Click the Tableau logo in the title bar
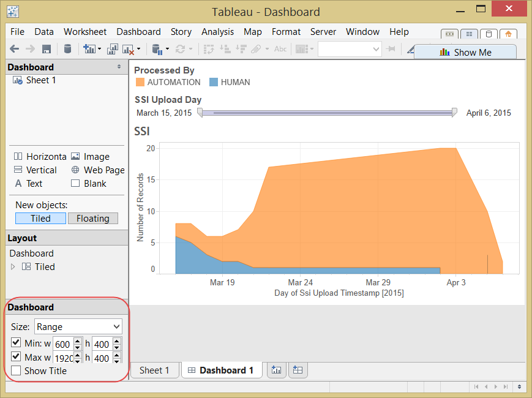Viewport: 532px width, 398px height. [x=13, y=12]
